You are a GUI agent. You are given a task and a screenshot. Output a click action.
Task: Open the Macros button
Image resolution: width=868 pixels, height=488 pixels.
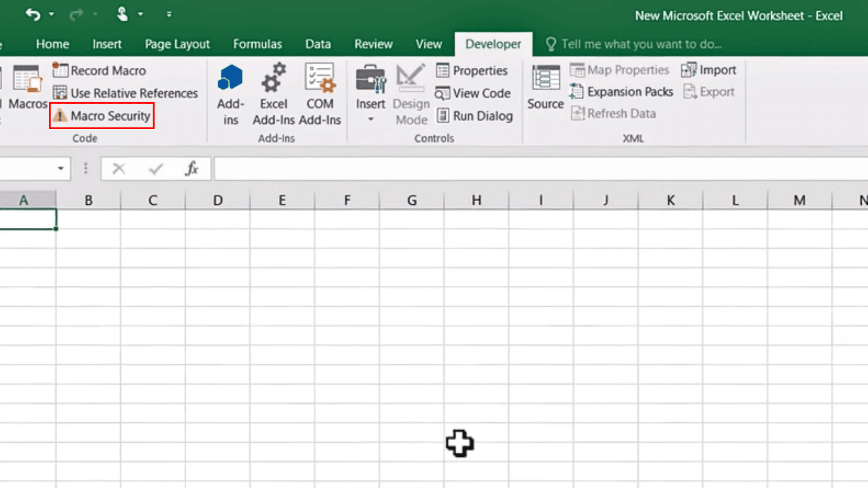coord(28,87)
